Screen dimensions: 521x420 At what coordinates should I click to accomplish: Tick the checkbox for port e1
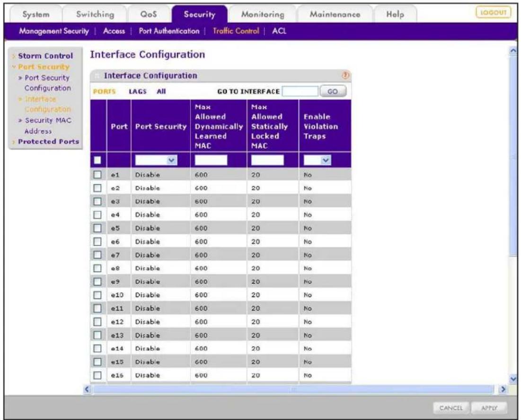point(97,175)
